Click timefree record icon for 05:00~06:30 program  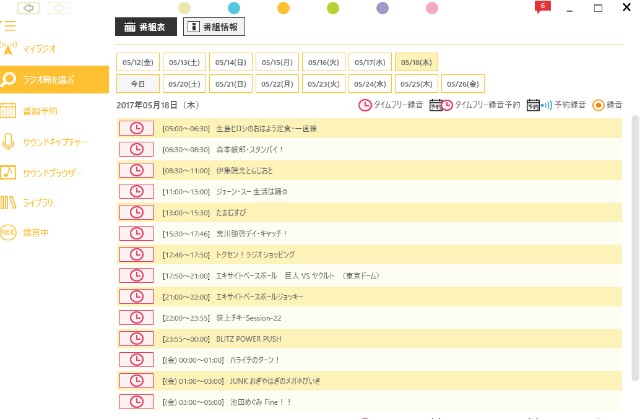pos(136,128)
